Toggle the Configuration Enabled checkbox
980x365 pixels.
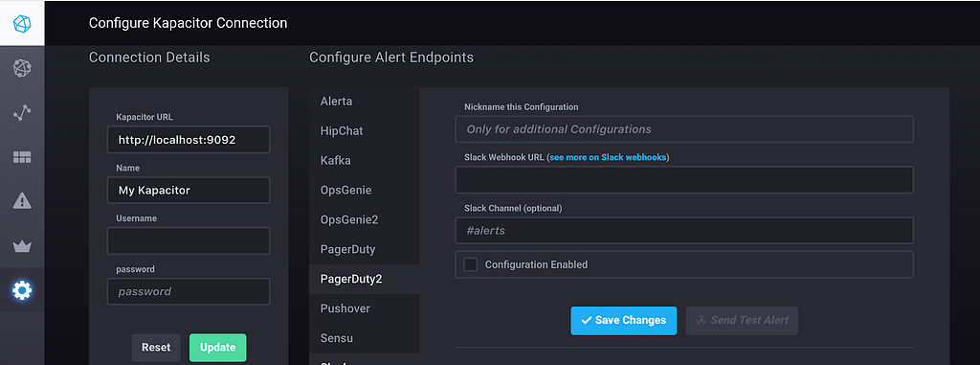pyautogui.click(x=470, y=264)
